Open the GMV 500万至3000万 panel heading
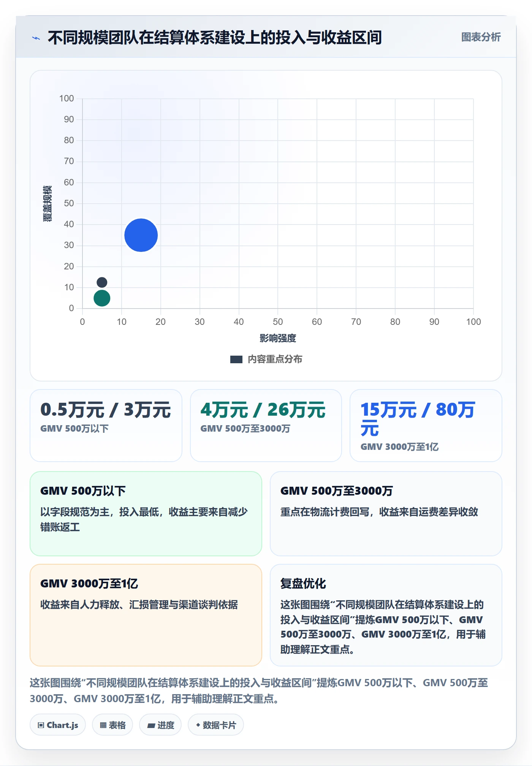Screen dimensions: 532x766 click(x=337, y=491)
